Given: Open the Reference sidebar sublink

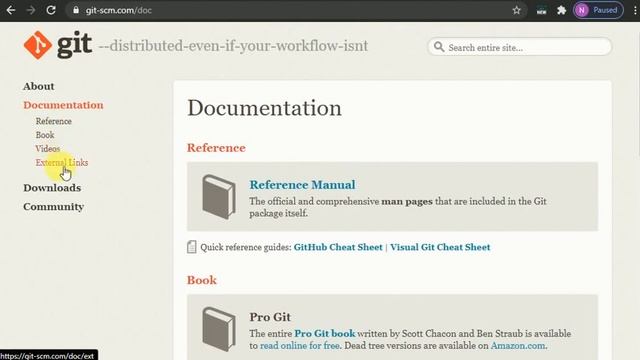Looking at the screenshot, I should (53, 121).
